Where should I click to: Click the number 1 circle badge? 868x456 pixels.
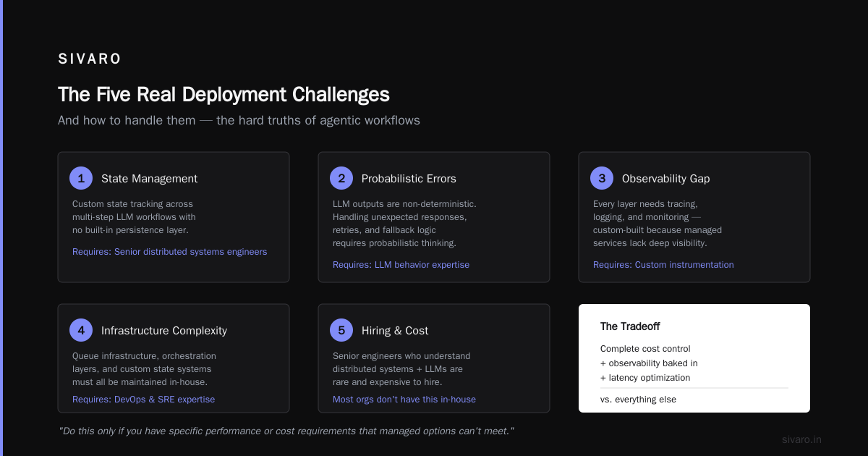[81, 178]
